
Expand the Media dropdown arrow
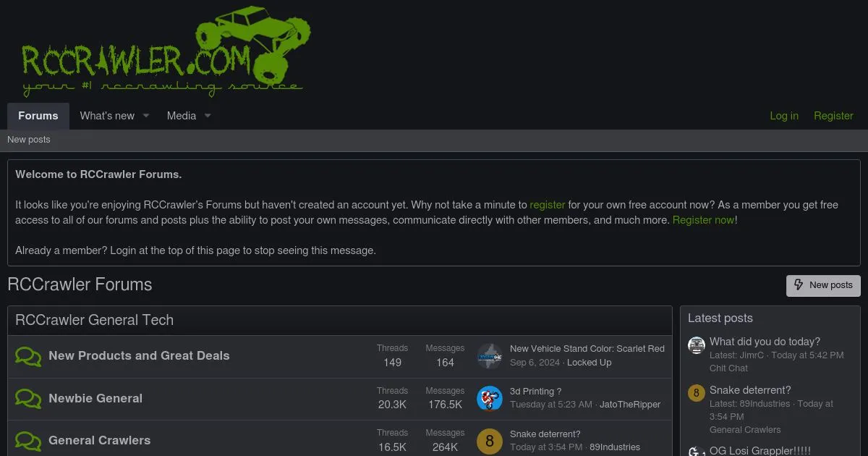[x=208, y=116]
